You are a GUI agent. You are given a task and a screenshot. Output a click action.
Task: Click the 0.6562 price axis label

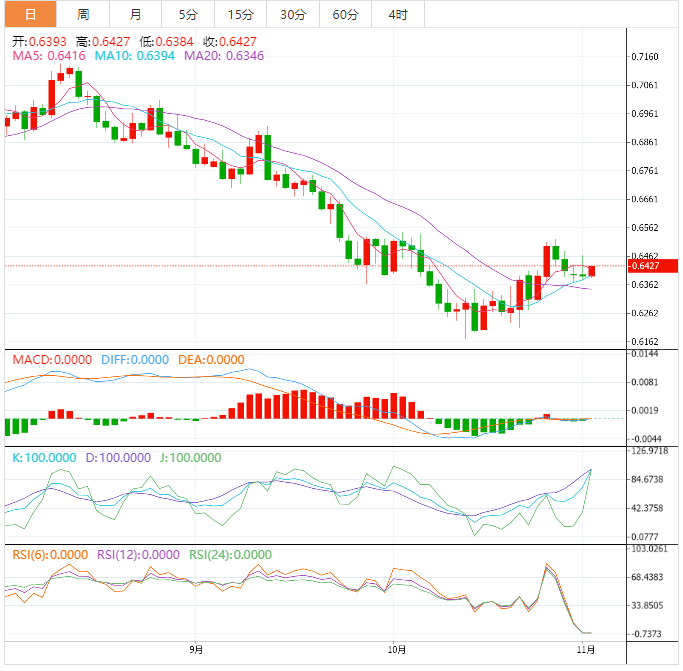[645, 228]
